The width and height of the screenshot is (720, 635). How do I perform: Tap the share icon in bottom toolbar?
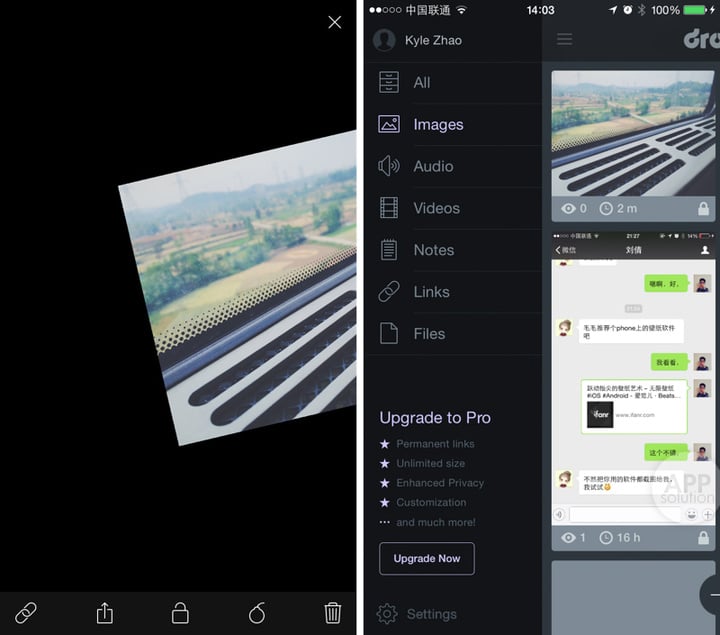click(104, 613)
